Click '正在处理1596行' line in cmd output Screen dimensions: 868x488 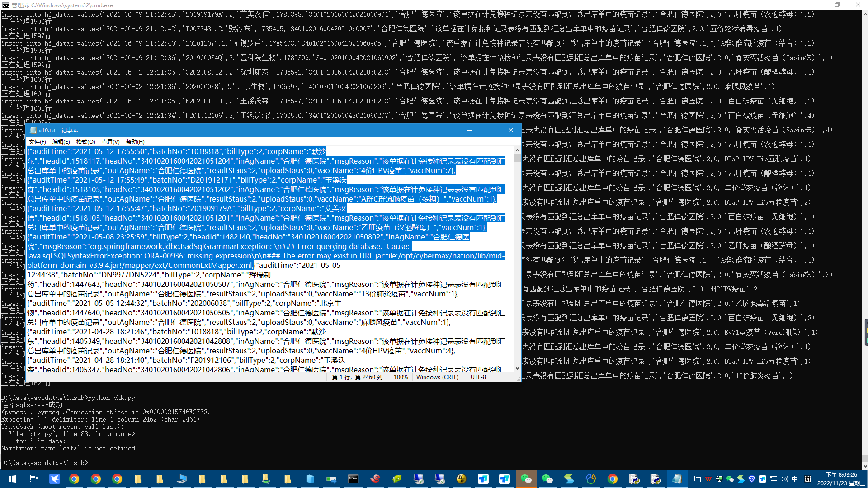pyautogui.click(x=26, y=22)
